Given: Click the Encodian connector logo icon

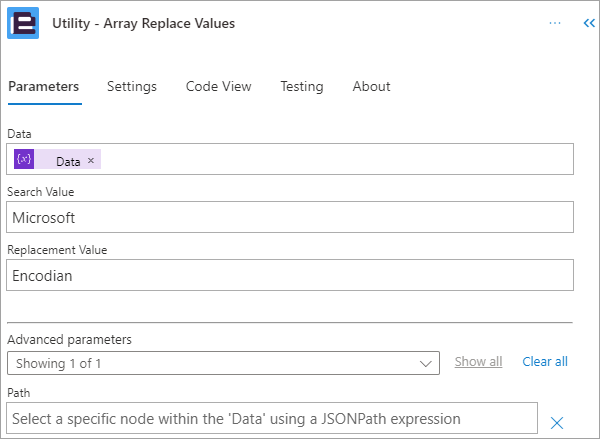Looking at the screenshot, I should click(23, 23).
